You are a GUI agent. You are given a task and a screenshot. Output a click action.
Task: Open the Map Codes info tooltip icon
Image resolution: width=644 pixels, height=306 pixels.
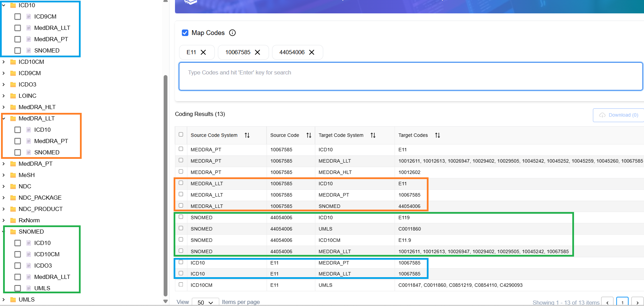232,33
